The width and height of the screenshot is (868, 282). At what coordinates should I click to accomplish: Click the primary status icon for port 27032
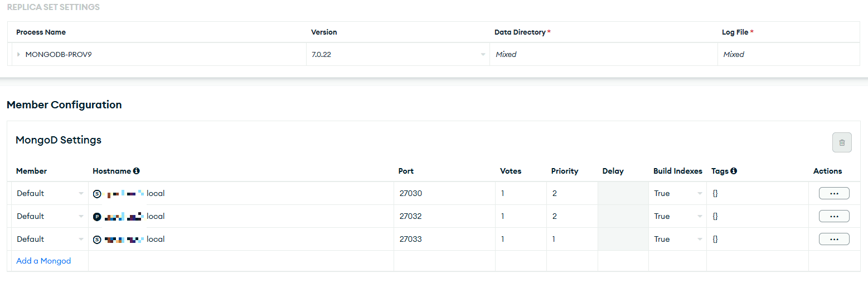point(97,217)
